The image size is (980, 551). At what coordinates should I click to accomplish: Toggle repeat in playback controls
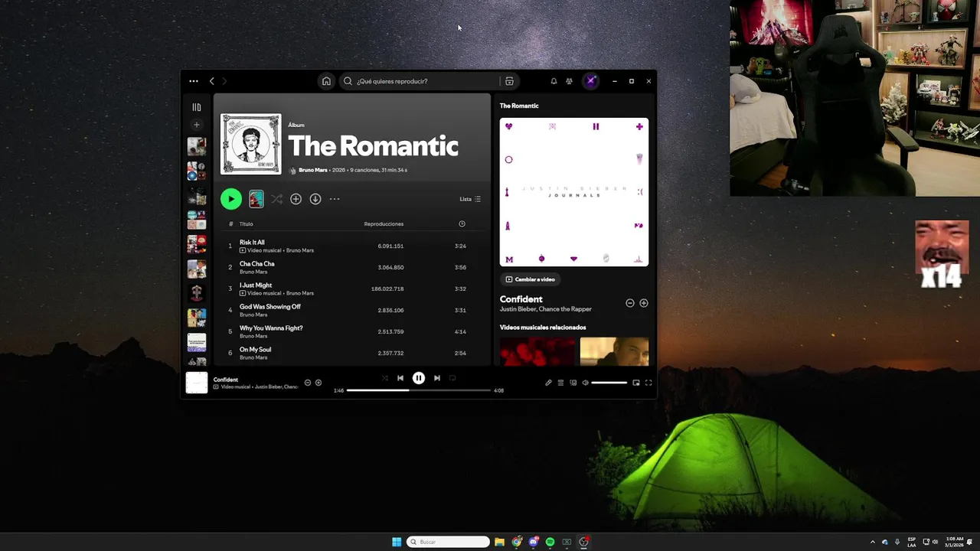pos(452,378)
